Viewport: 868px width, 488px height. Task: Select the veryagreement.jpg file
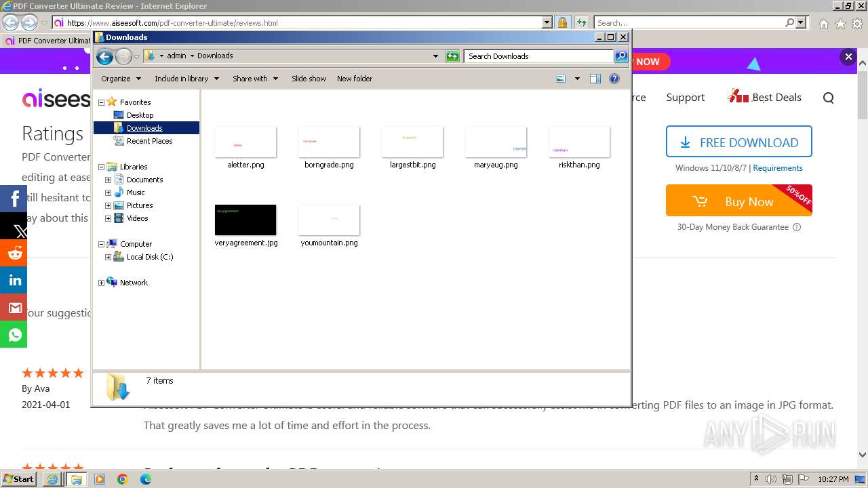point(245,225)
